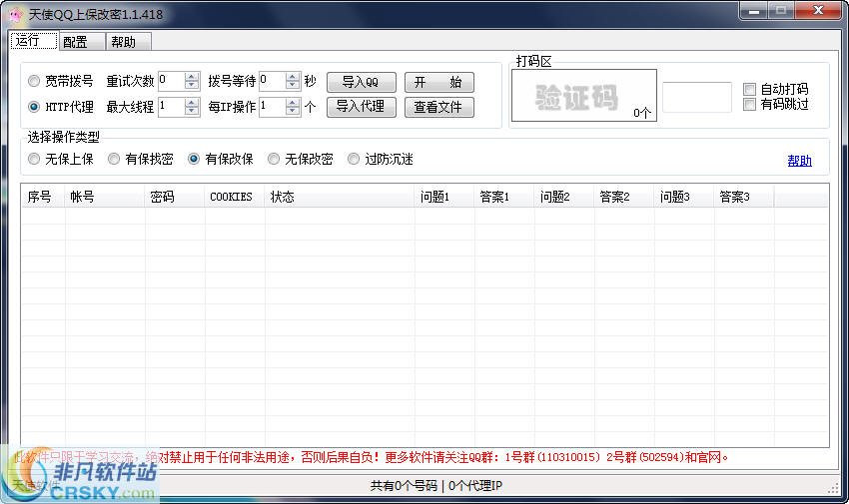The height and width of the screenshot is (504, 849).
Task: Open the 配置 tab
Action: click(x=81, y=42)
